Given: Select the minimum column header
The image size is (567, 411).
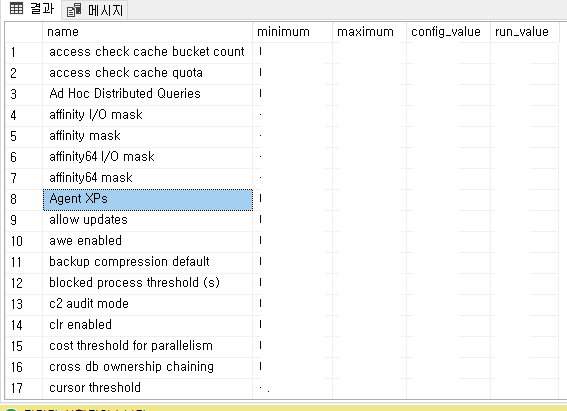Looking at the screenshot, I should coord(292,32).
